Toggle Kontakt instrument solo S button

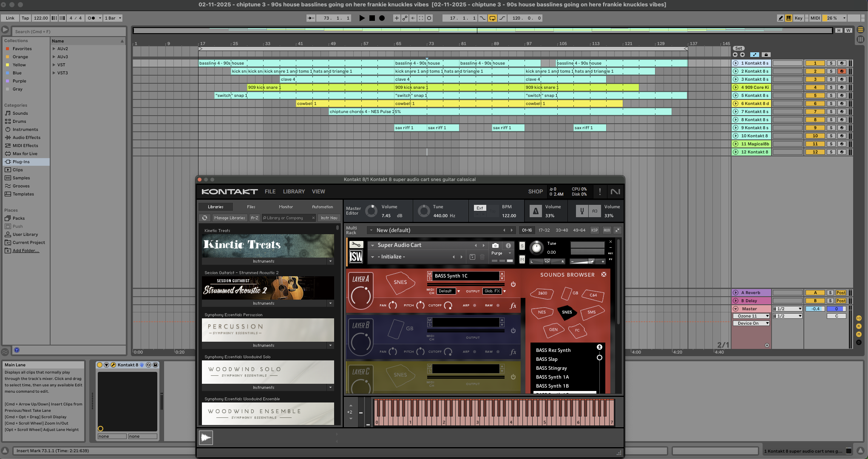(x=522, y=246)
